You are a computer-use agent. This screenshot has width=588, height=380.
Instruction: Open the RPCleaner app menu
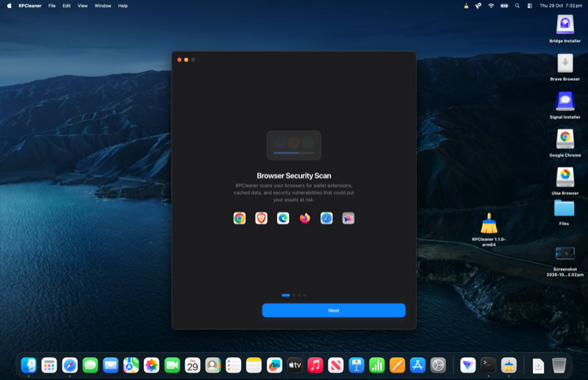30,6
